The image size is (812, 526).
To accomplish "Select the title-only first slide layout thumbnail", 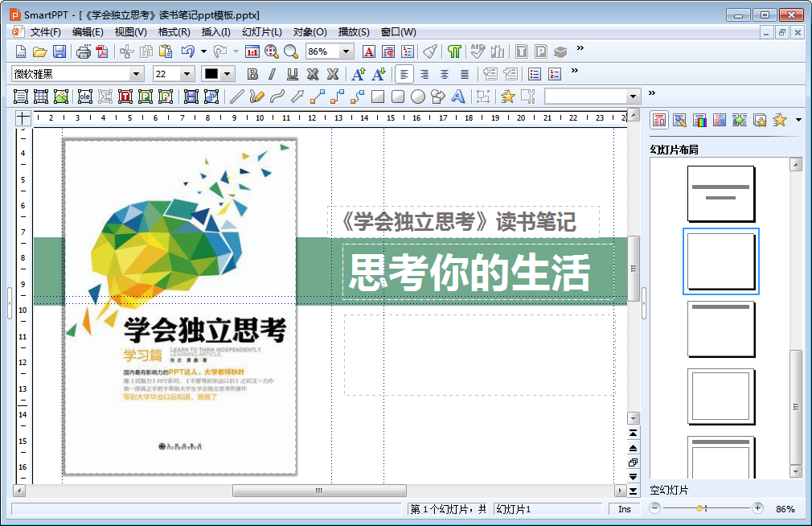I will tap(720, 194).
